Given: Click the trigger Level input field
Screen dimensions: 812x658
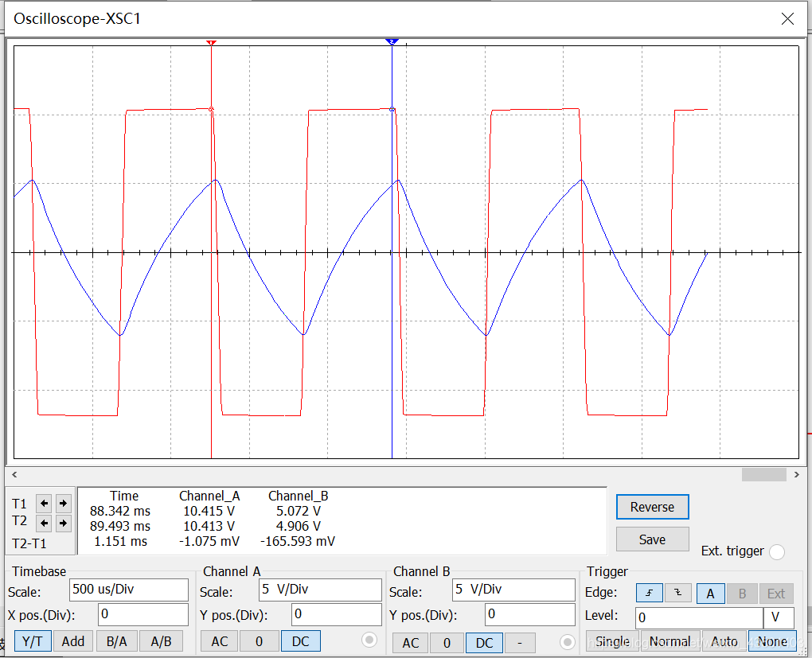Looking at the screenshot, I should click(x=699, y=617).
